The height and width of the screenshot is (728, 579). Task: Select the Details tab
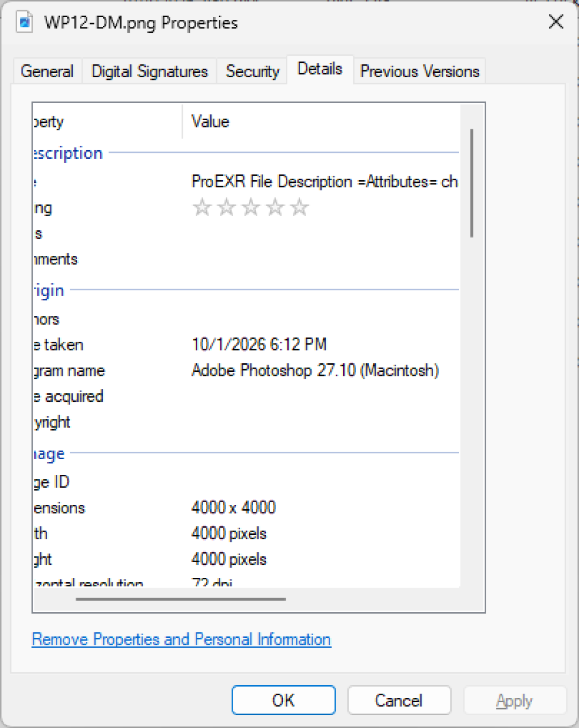320,69
